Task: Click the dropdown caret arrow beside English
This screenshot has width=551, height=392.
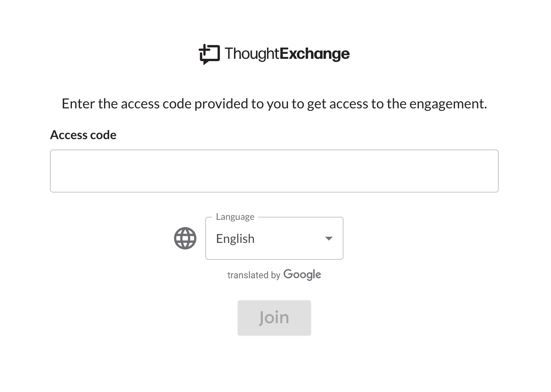Action: coord(329,239)
